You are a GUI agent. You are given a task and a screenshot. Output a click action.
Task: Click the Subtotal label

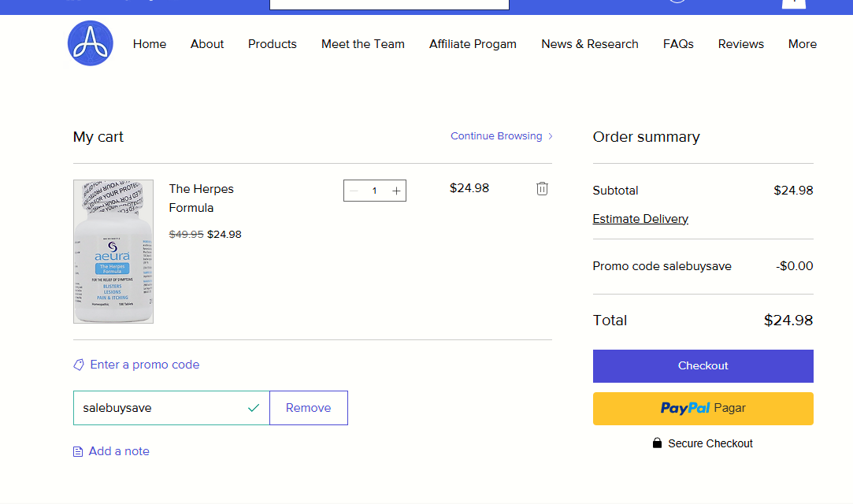[615, 191]
